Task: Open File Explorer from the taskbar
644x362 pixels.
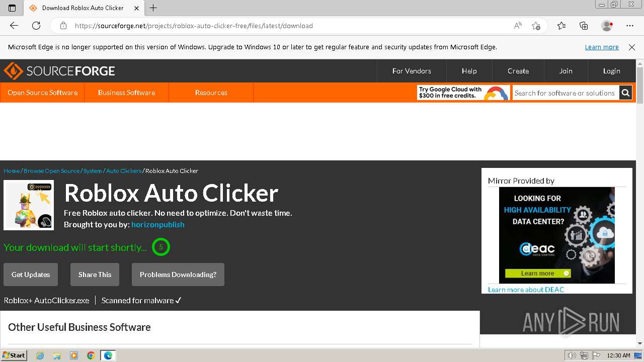Action: pos(57,355)
